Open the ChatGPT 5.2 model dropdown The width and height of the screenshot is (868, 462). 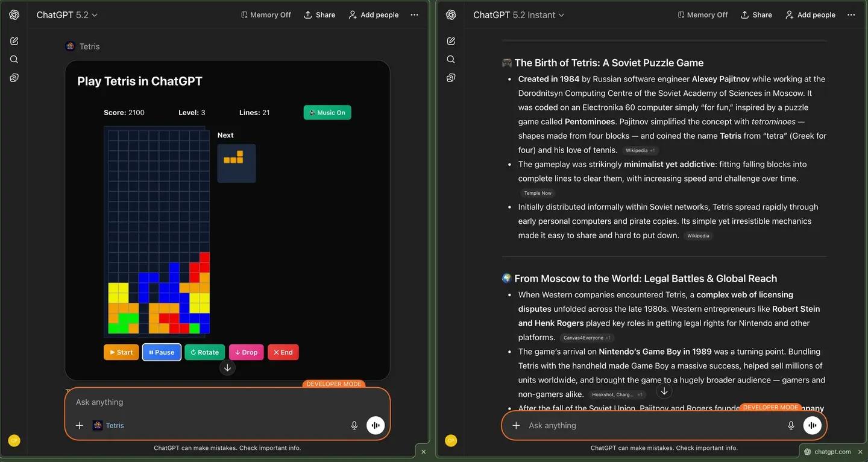pyautogui.click(x=68, y=14)
